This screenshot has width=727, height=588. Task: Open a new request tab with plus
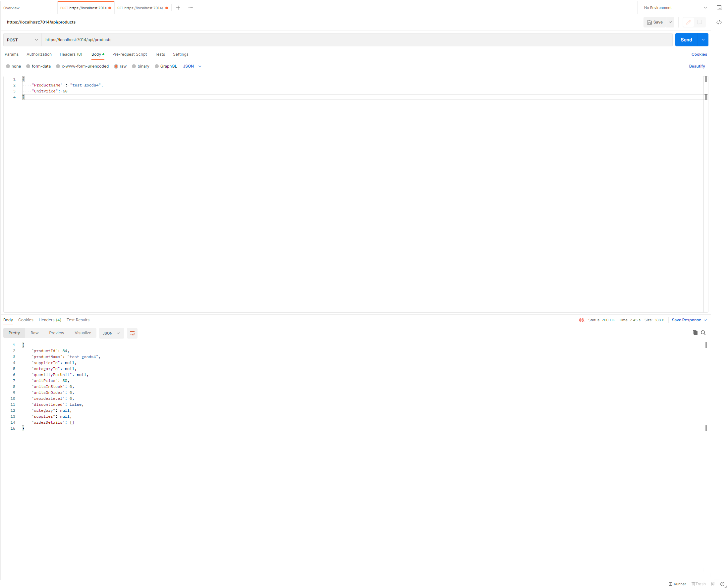click(178, 8)
